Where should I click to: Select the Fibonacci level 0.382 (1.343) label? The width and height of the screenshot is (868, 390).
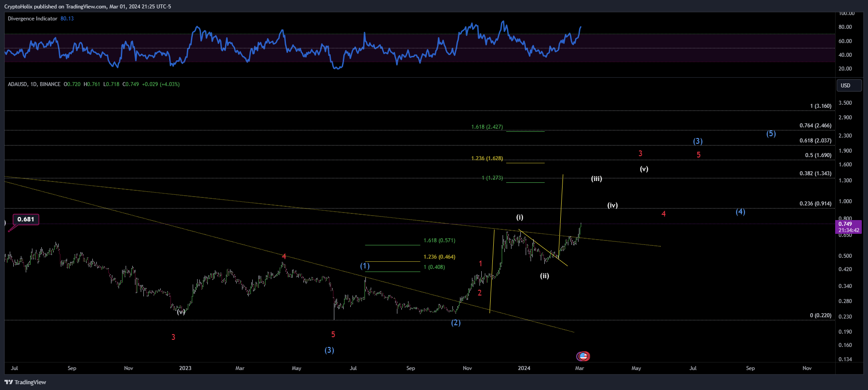815,173
